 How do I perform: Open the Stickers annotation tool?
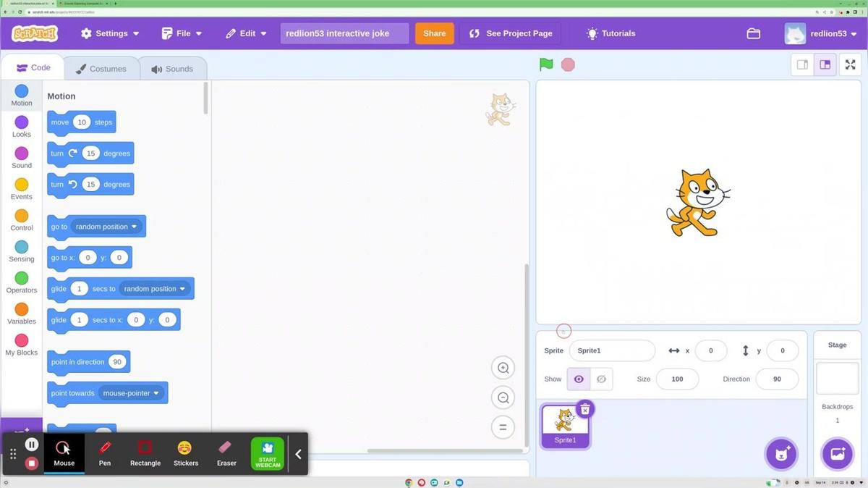186,454
